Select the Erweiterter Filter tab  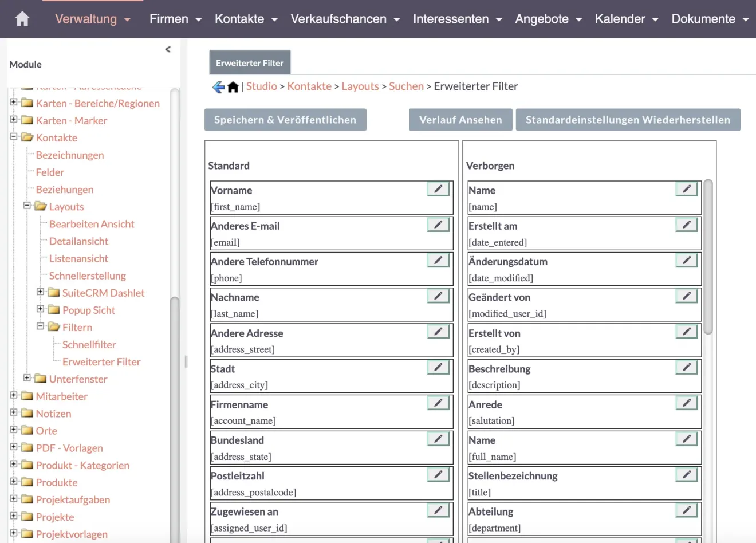[250, 62]
